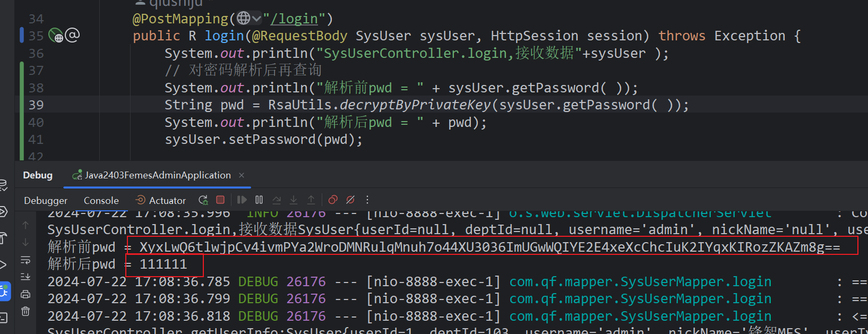Click the decrypted value 111111 in console
868x334 pixels.
(164, 264)
